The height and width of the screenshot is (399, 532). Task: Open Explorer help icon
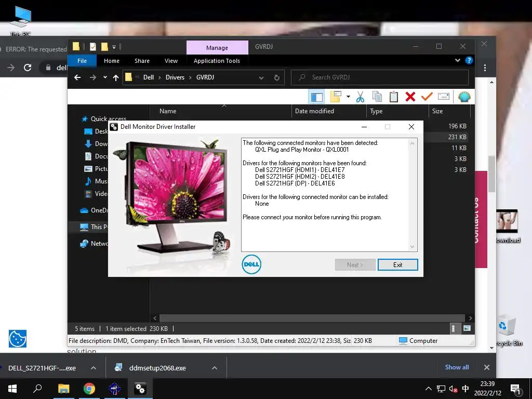(x=469, y=60)
